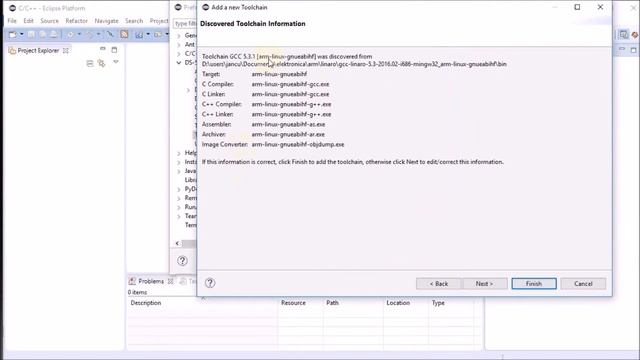
Task: Click the New toolbar icon
Action: pos(13,35)
